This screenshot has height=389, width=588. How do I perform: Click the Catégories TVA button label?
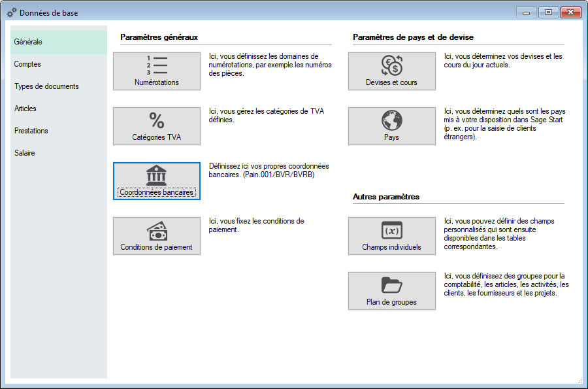tap(156, 137)
